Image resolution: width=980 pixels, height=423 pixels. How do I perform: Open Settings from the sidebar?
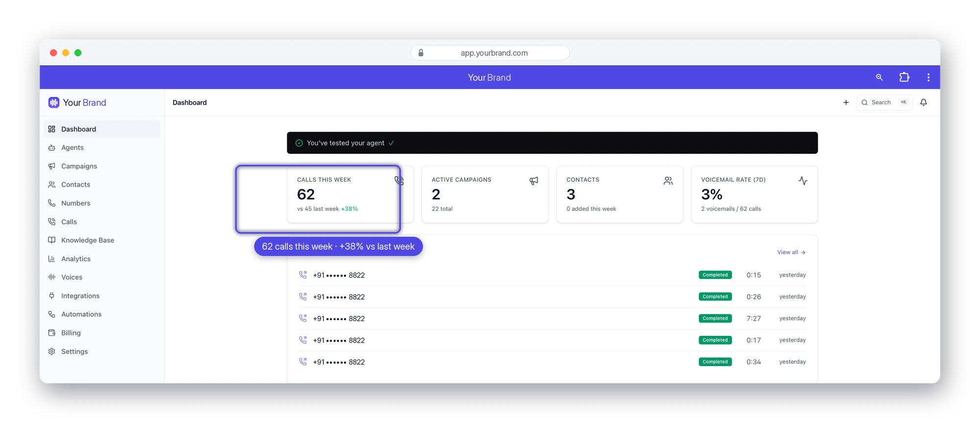pos(102,352)
